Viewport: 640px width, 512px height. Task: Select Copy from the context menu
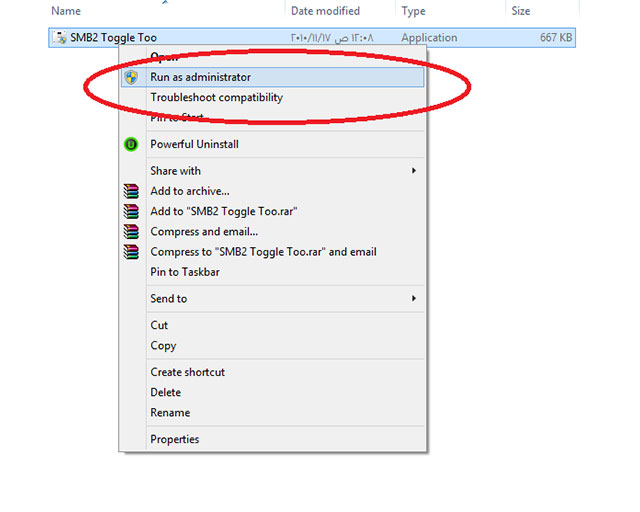pyautogui.click(x=273, y=345)
